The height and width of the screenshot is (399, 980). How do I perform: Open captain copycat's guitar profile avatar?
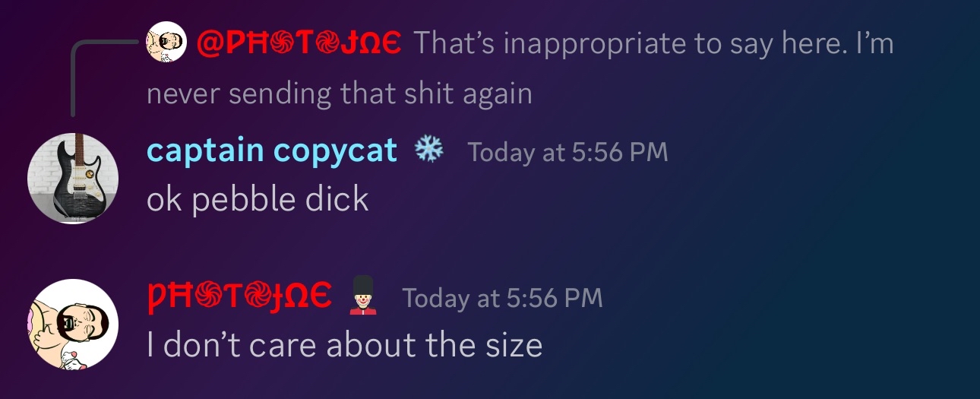73,179
